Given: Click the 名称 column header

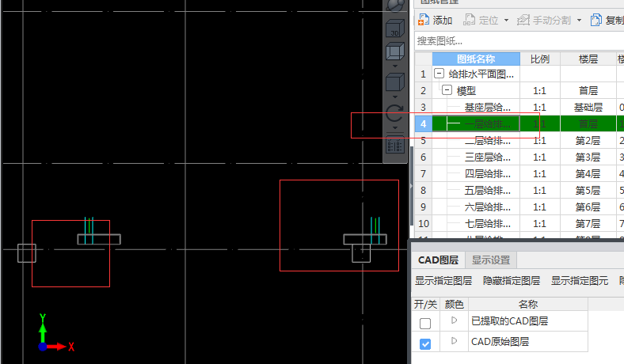Looking at the screenshot, I should (x=528, y=305).
